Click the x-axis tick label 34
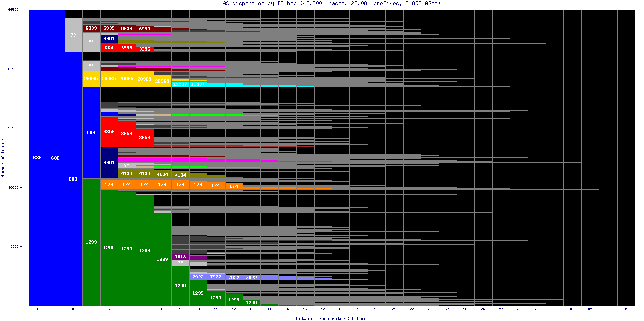The height and width of the screenshot is (321, 644). pyautogui.click(x=626, y=309)
